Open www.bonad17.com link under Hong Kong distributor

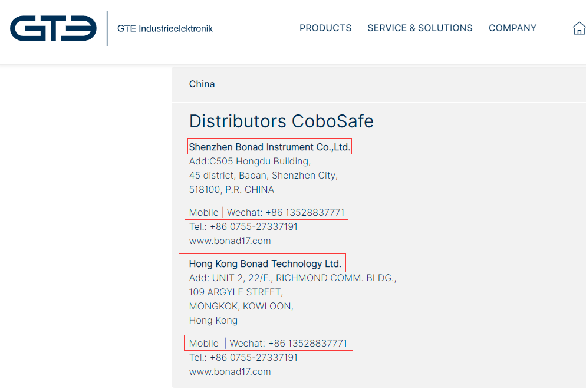[230, 371]
